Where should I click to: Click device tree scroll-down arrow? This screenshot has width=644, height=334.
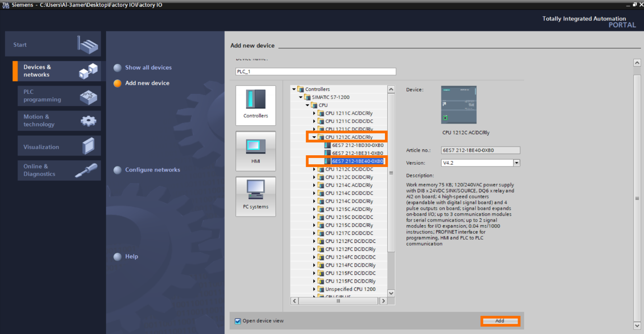[x=391, y=293]
